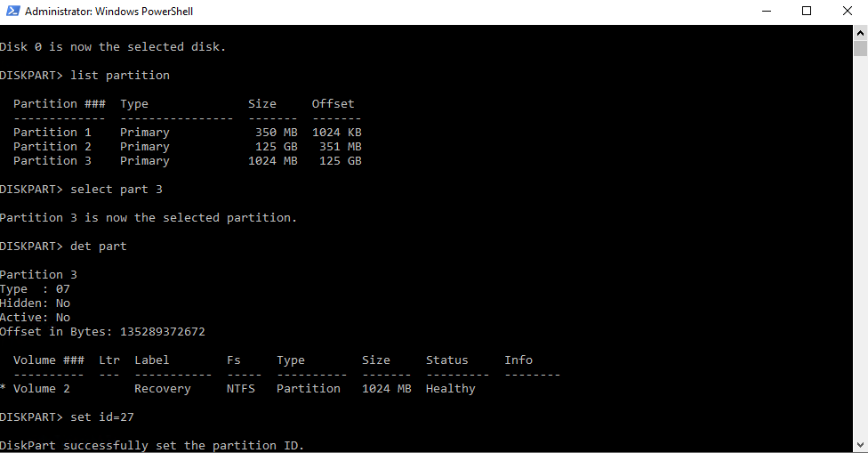Click the scrollbar down arrow

pyautogui.click(x=860, y=445)
